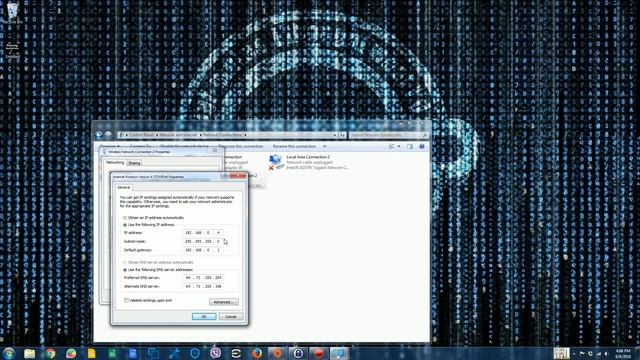Viewport: 640px width, 360px height.
Task: Open the yellow document icon on taskbar
Action: click(91, 353)
